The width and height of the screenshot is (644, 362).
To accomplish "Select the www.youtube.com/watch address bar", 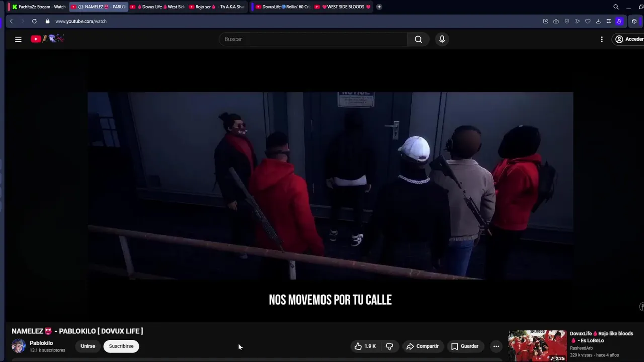I will click(x=81, y=21).
